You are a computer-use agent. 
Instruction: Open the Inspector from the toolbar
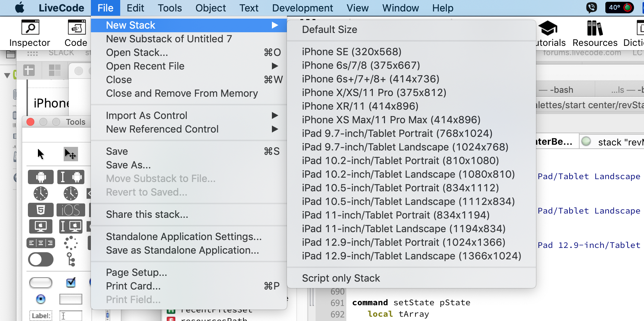coord(30,34)
